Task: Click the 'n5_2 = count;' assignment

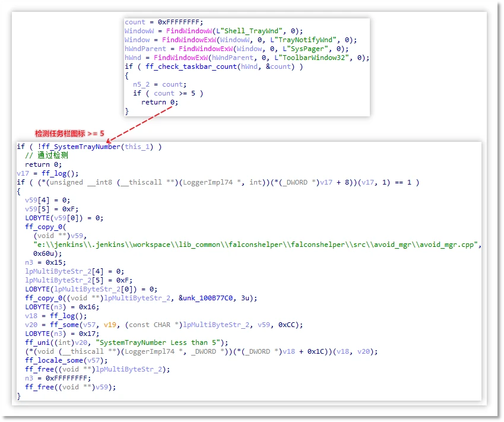Action: point(160,84)
